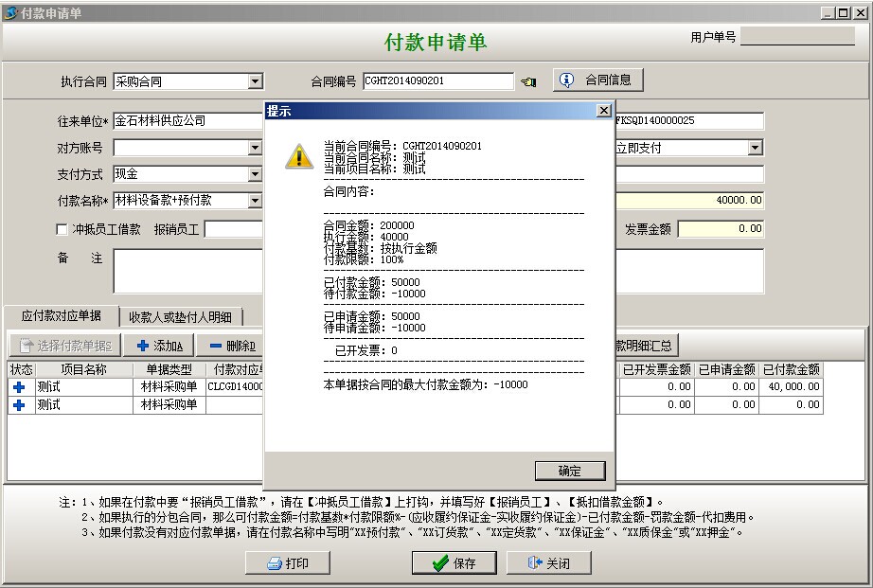The width and height of the screenshot is (873, 588).
Task: Click the contract number lookup icon
Action: click(x=528, y=81)
